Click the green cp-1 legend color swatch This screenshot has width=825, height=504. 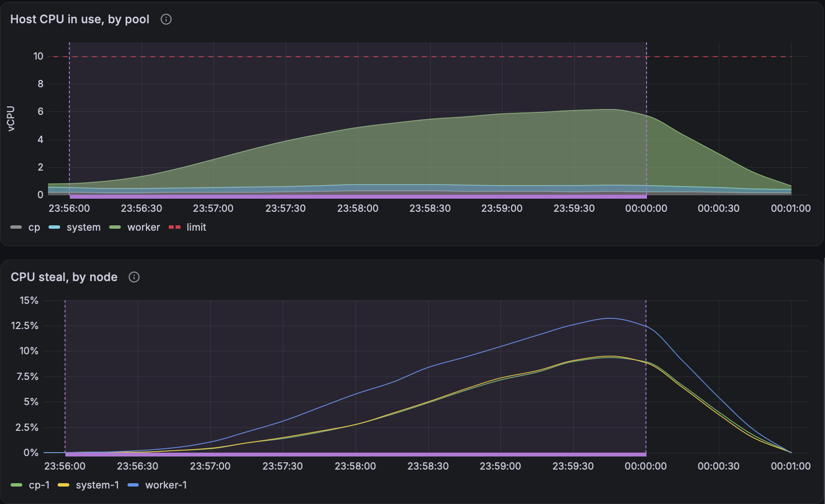pos(16,485)
